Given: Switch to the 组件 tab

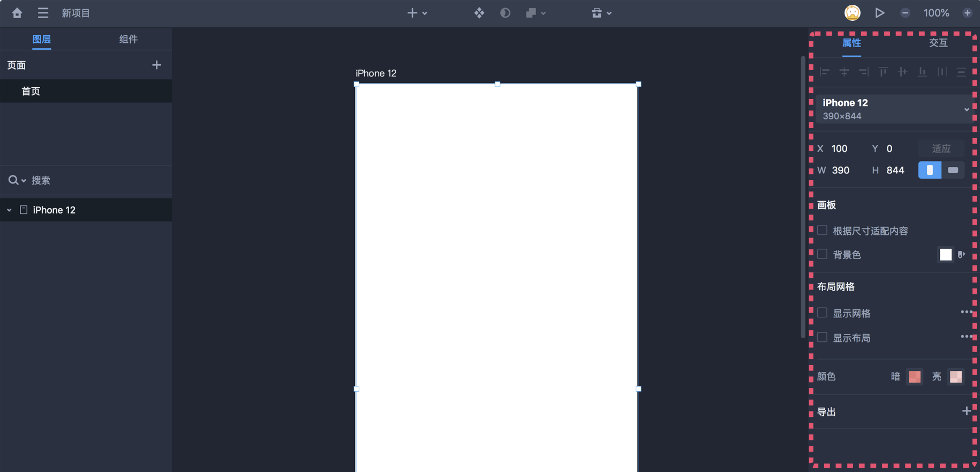Looking at the screenshot, I should click(x=128, y=39).
